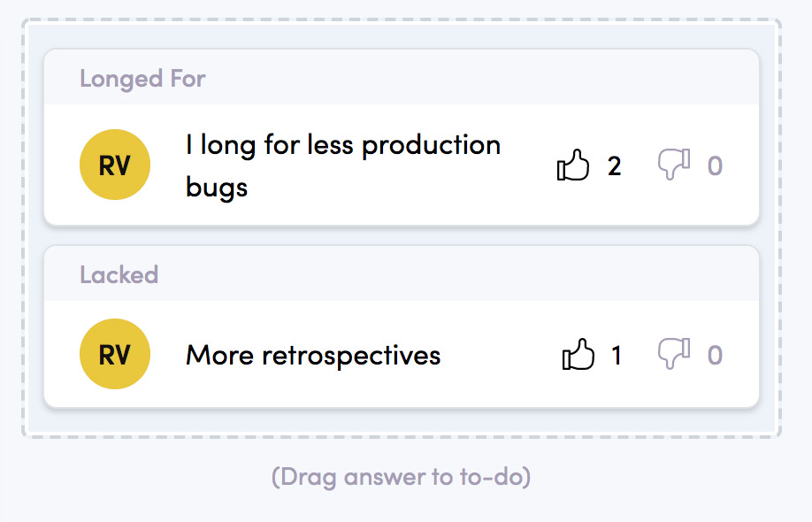Click RV avatar in Lacked card
The height and width of the screenshot is (522, 812).
pyautogui.click(x=115, y=354)
